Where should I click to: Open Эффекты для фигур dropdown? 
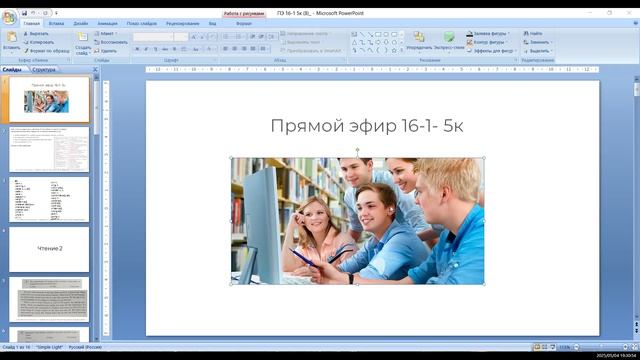click(492, 51)
